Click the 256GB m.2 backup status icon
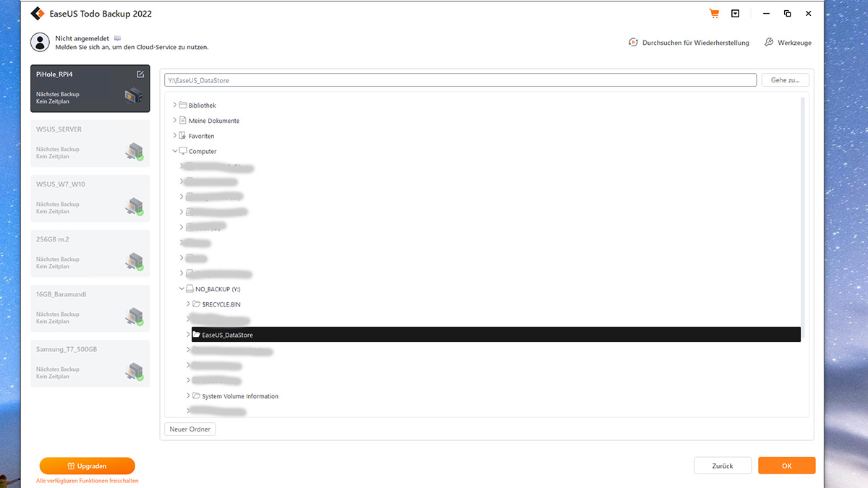Screen dimensions: 868x488 134,261
